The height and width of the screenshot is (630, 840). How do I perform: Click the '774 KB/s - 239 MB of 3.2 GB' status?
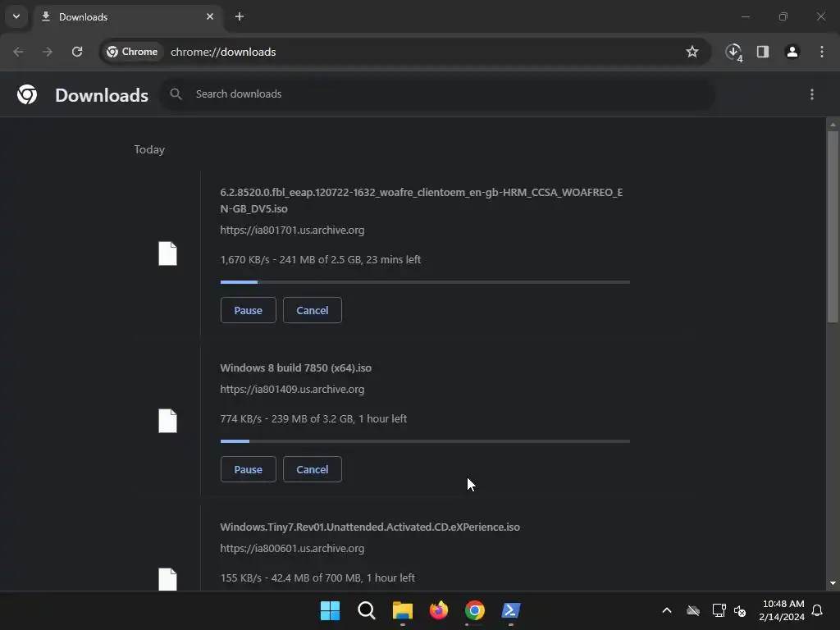point(313,418)
